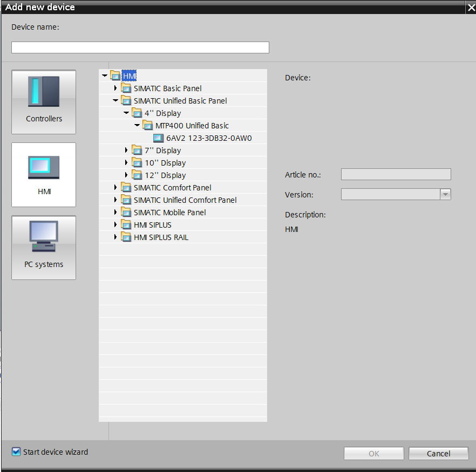The width and height of the screenshot is (476, 472).
Task: Click the HMI SIPLUS folder icon
Action: pos(126,225)
